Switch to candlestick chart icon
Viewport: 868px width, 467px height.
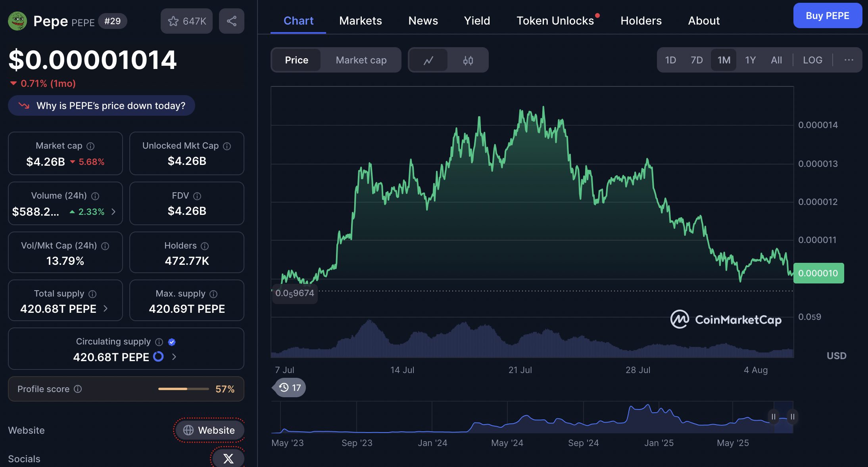(x=468, y=60)
